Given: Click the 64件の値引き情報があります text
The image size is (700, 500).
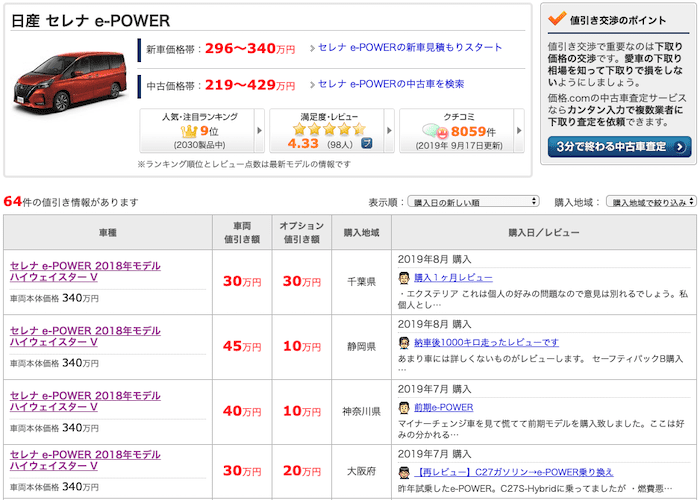Looking at the screenshot, I should [x=71, y=202].
